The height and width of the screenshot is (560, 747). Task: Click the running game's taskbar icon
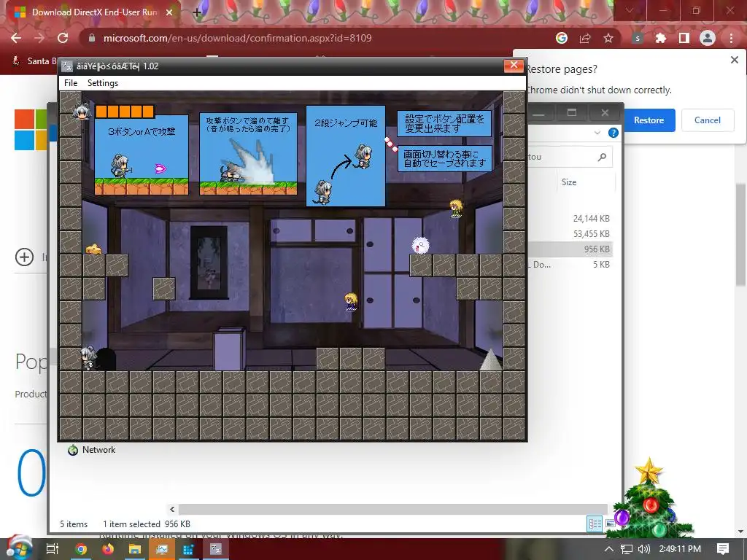click(216, 549)
